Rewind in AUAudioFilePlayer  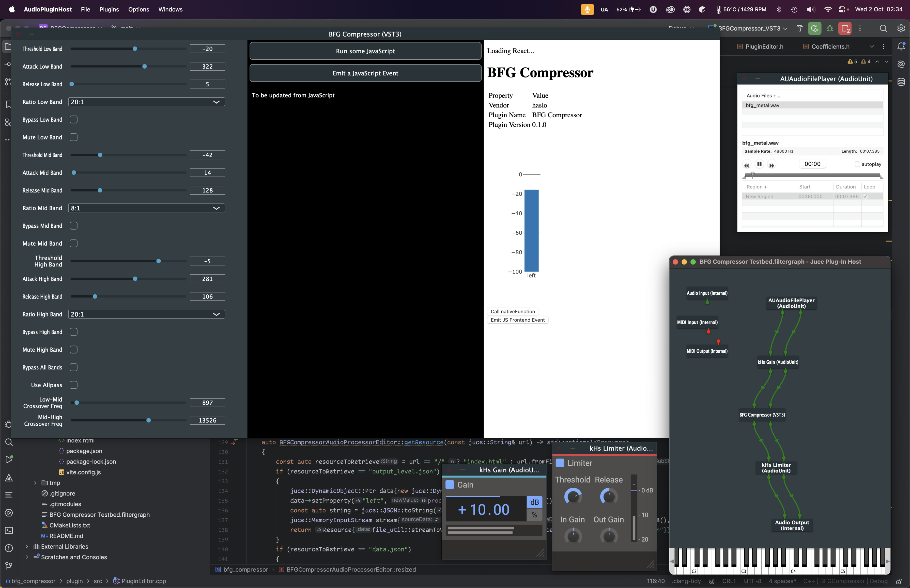pyautogui.click(x=747, y=165)
